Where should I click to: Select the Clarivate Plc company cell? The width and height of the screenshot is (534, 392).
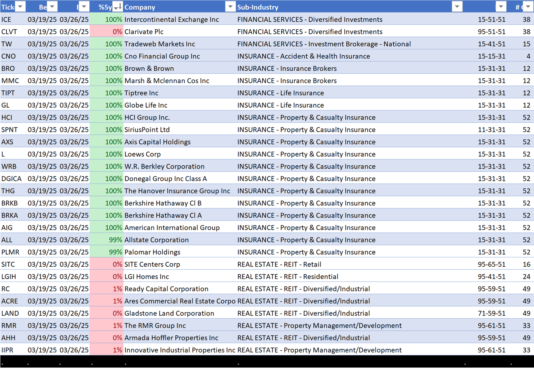pyautogui.click(x=144, y=32)
